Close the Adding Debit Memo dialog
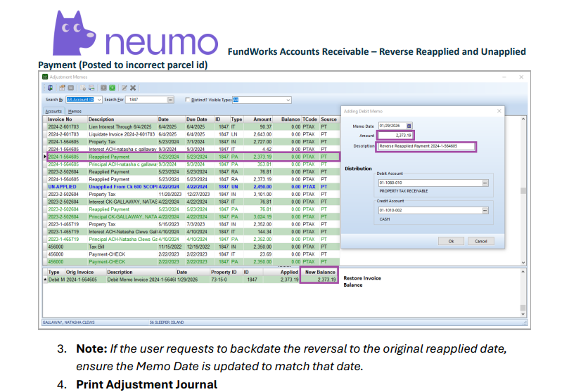 click(x=499, y=111)
